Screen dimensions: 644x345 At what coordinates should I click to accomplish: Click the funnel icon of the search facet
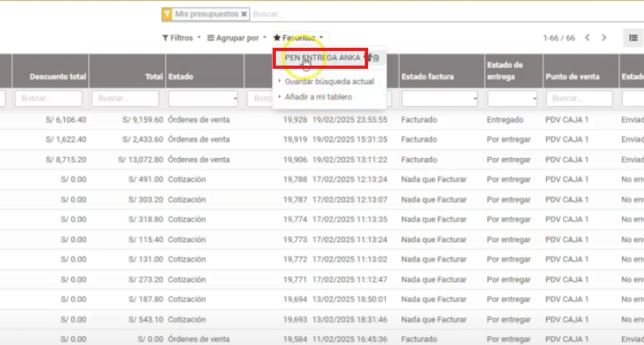(x=167, y=14)
